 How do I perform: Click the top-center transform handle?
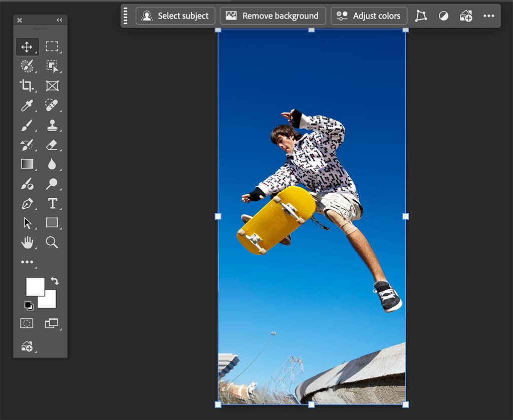click(312, 30)
